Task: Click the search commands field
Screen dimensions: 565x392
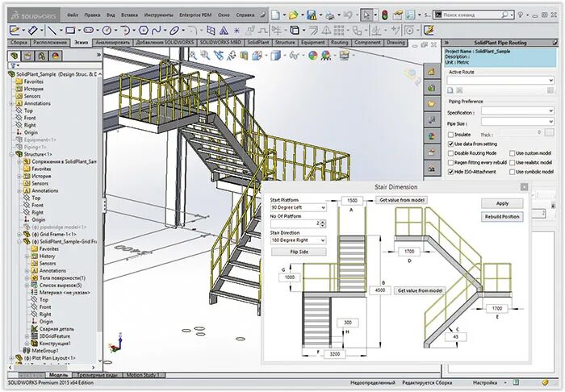Action: (473, 15)
